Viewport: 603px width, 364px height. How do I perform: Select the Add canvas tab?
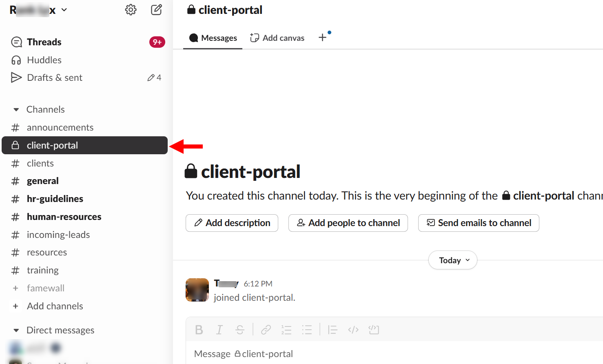pos(277,38)
